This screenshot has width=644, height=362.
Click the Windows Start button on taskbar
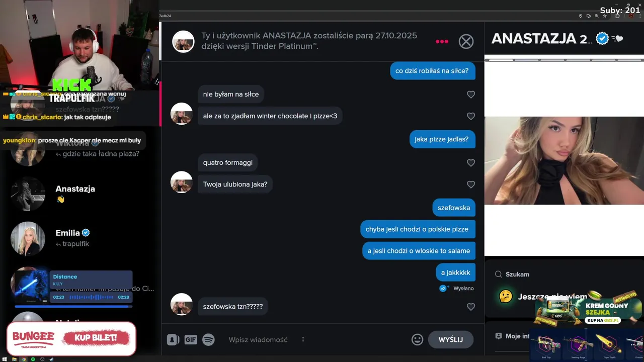tap(5, 359)
